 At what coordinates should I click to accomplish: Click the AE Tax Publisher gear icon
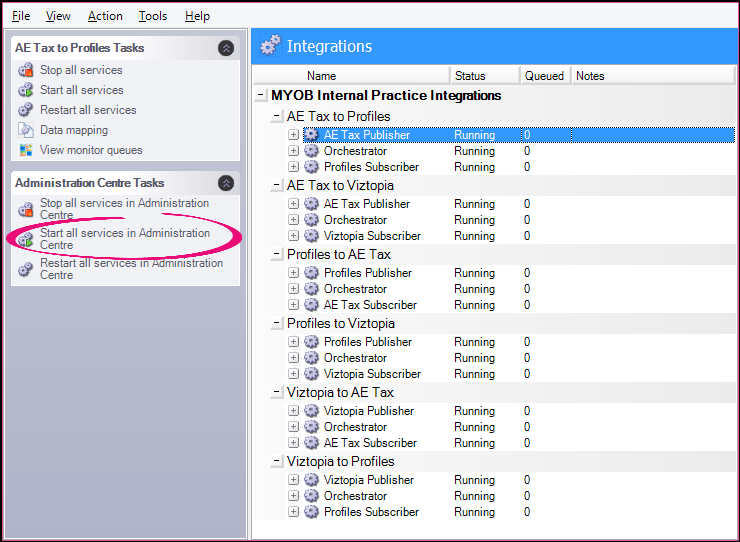click(311, 135)
